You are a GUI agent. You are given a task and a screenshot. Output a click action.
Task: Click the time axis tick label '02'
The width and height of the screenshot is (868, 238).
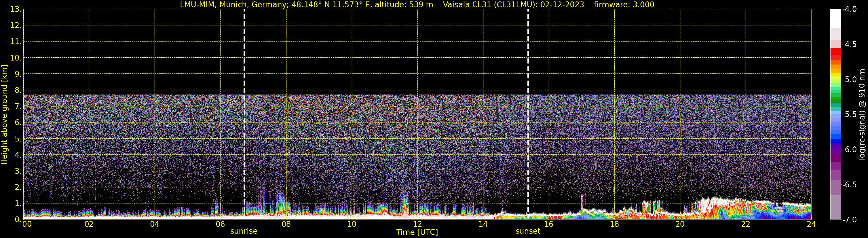point(89,224)
